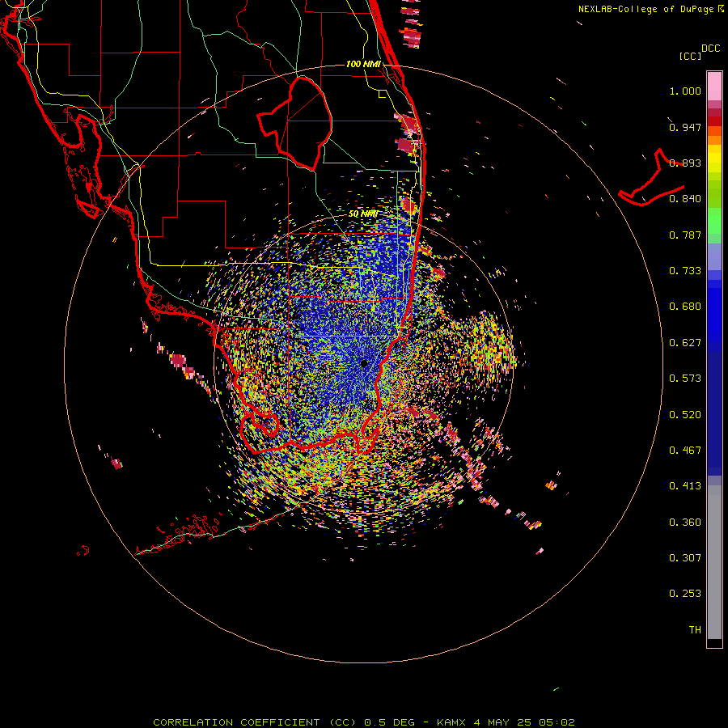Click the 0.733 scale value
The image size is (728, 728).
pos(685,271)
